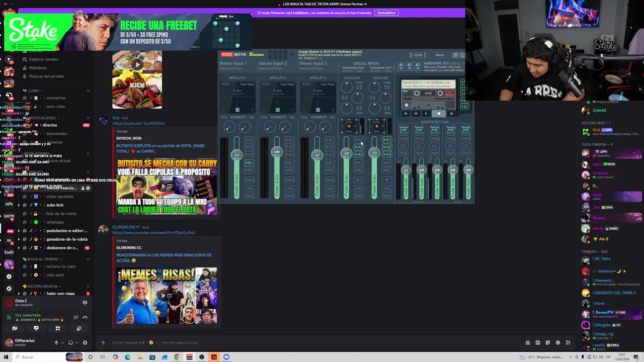
Task: Toggle B2 bus on Stereo Input 3
Action: point(330,170)
